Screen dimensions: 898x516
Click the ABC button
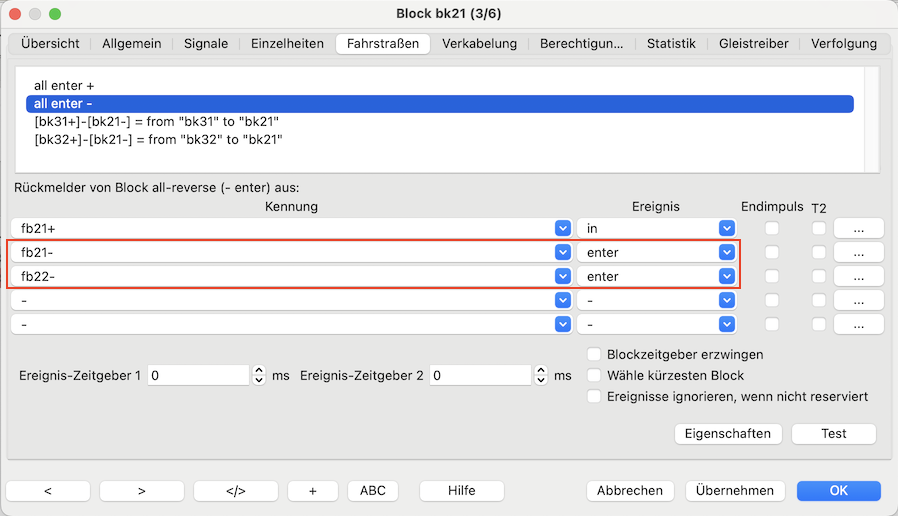point(372,490)
